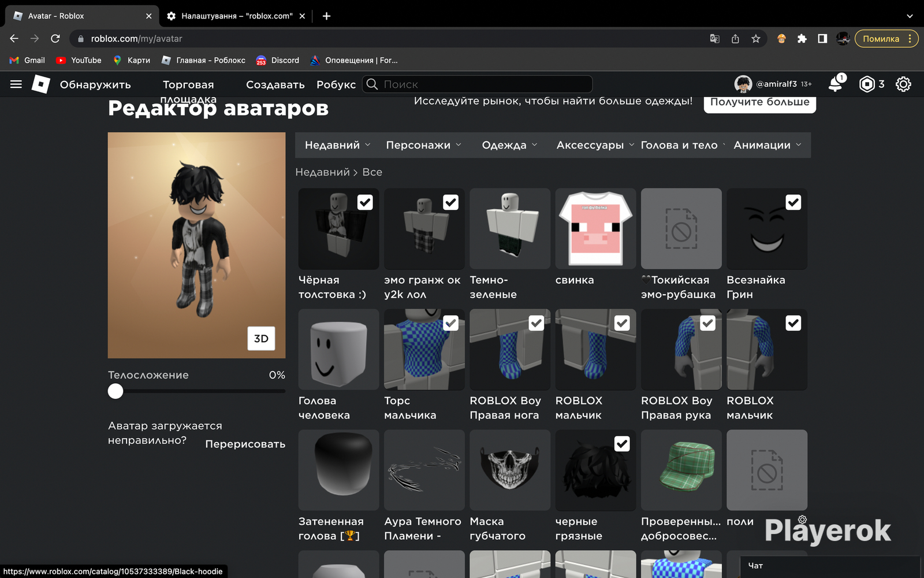
Task: Uncheck the Чёрная толстовка item checkbox
Action: pos(365,202)
